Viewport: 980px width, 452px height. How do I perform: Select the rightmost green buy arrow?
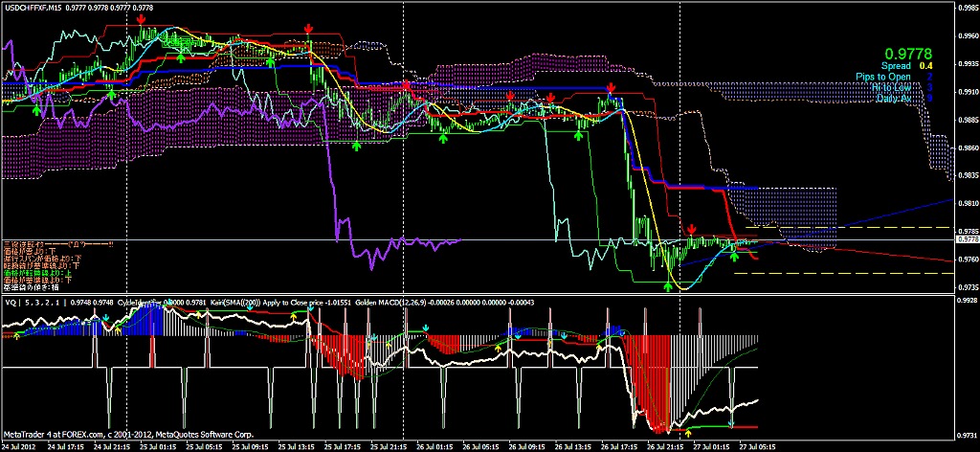pos(733,254)
